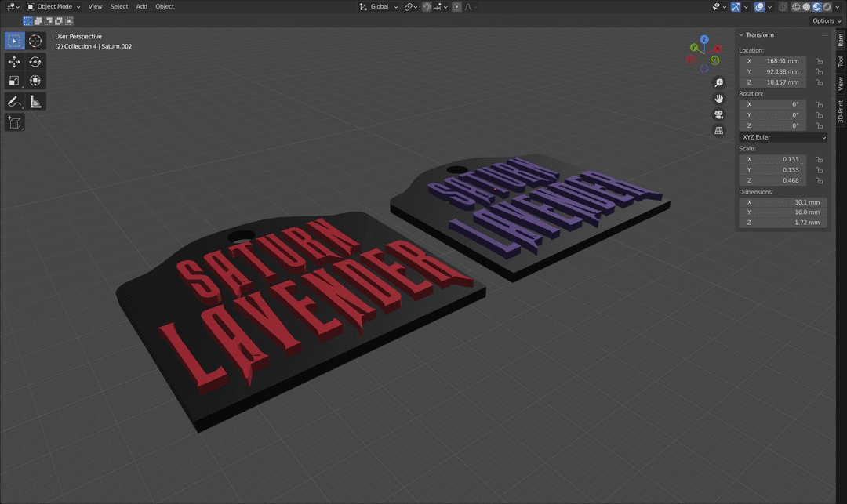The image size is (847, 504).
Task: Select the Move tool in the toolbar
Action: (13, 61)
